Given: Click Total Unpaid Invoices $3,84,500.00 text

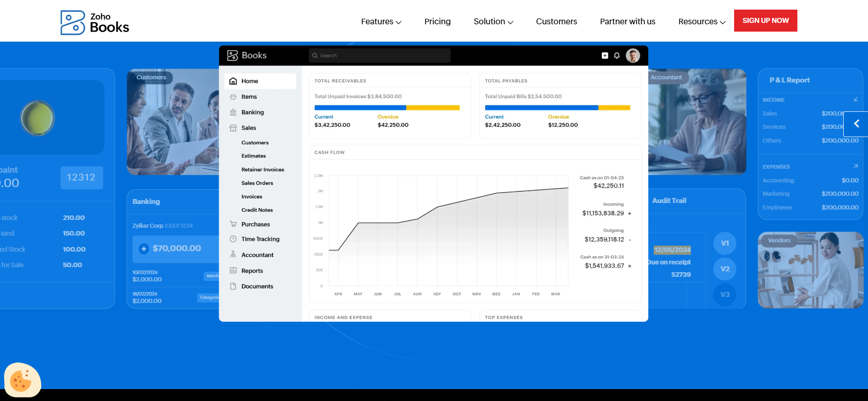Looking at the screenshot, I should 358,96.
